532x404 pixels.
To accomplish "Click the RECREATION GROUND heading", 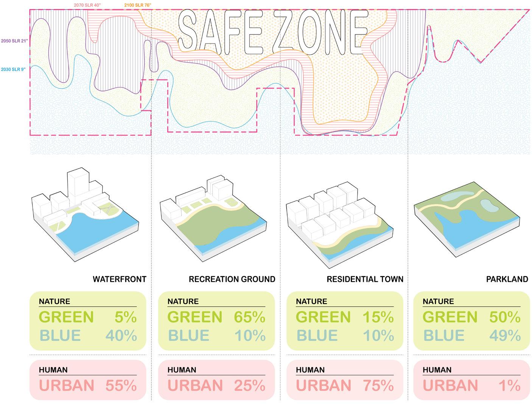I will click(232, 279).
